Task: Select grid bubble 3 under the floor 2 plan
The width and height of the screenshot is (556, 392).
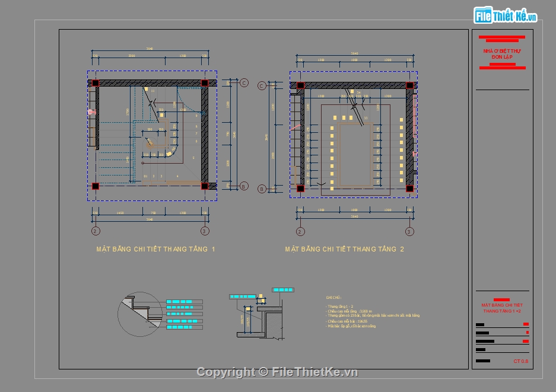Action: [x=409, y=231]
